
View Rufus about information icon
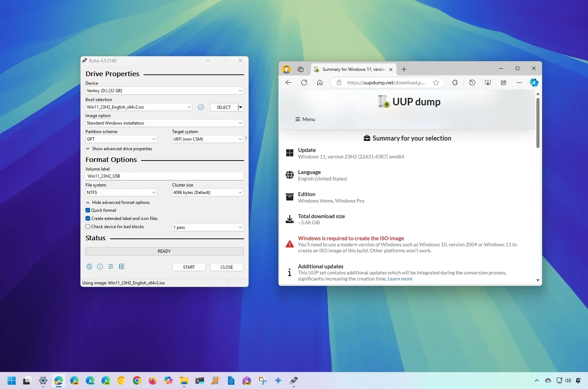100,267
